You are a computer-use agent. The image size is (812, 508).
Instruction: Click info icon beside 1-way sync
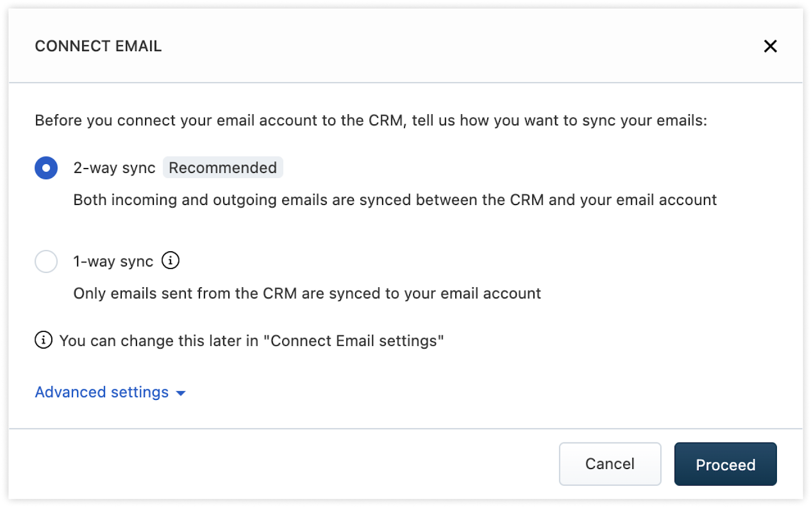pos(171,260)
